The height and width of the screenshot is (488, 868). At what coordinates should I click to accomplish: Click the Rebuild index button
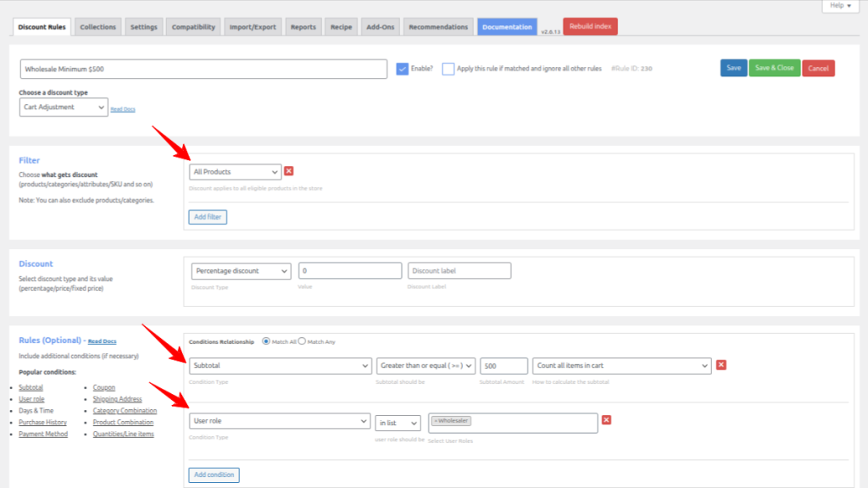(x=590, y=26)
